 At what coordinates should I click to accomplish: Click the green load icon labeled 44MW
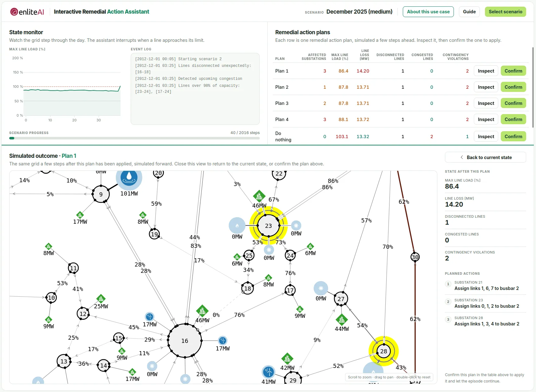pos(342,320)
